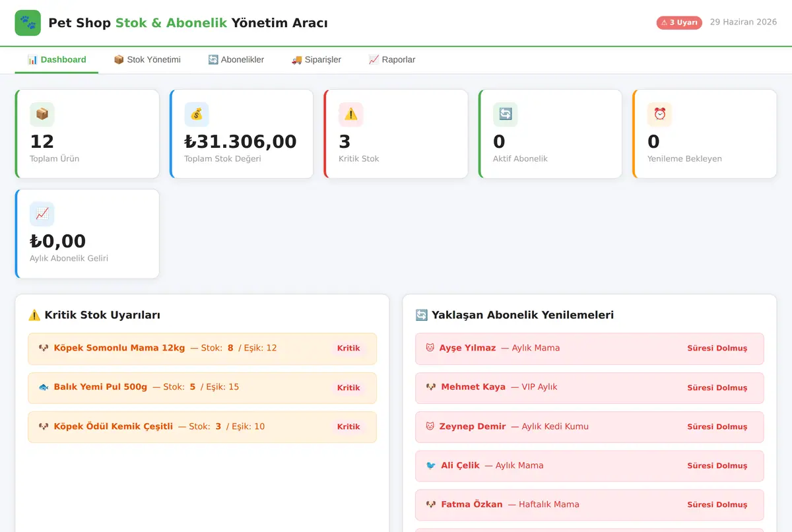Go to the Abonelikler tab

point(236,59)
